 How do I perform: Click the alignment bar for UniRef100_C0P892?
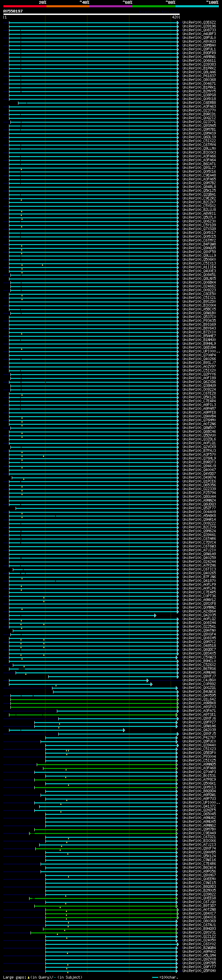80,684
